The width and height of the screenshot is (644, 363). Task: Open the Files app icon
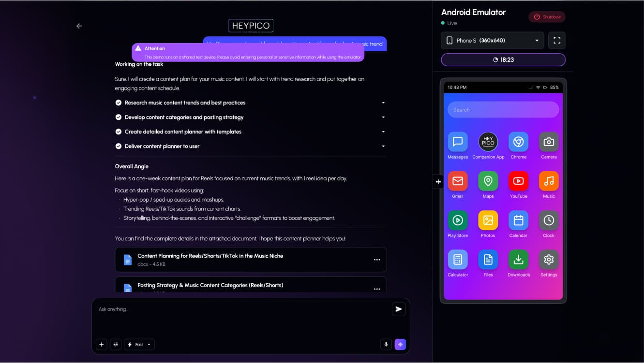point(488,260)
